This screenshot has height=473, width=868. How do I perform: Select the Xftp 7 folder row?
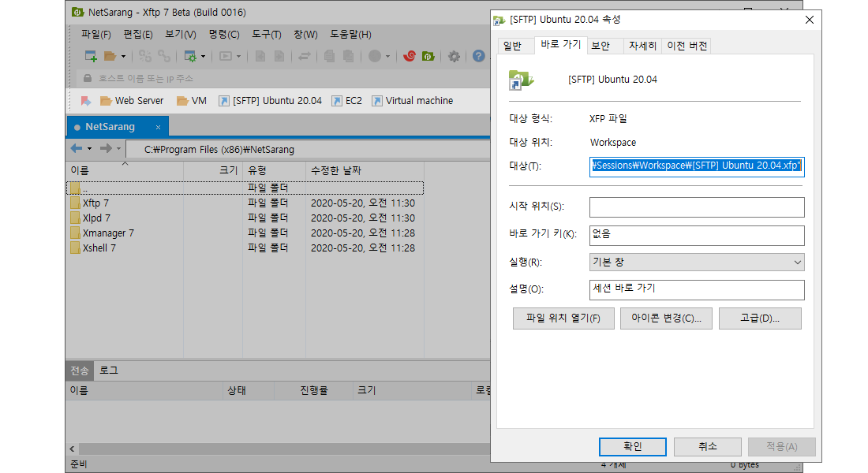[x=245, y=203]
